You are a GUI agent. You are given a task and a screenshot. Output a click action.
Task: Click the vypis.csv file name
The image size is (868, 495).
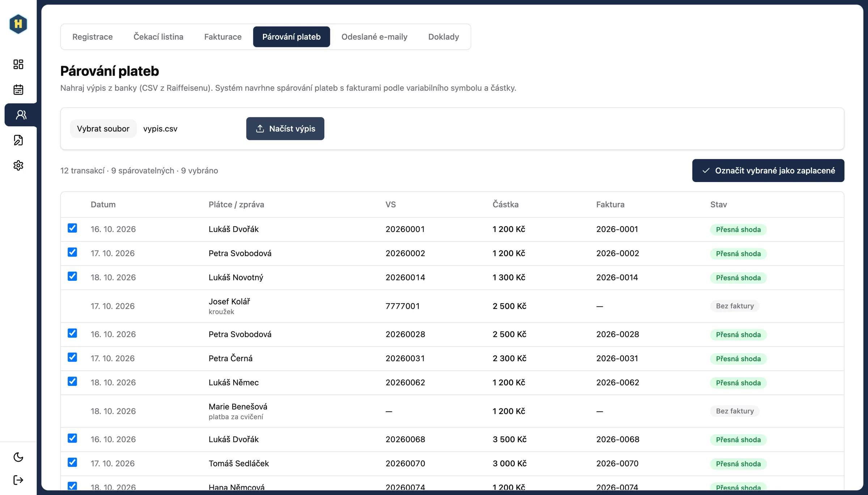(160, 129)
